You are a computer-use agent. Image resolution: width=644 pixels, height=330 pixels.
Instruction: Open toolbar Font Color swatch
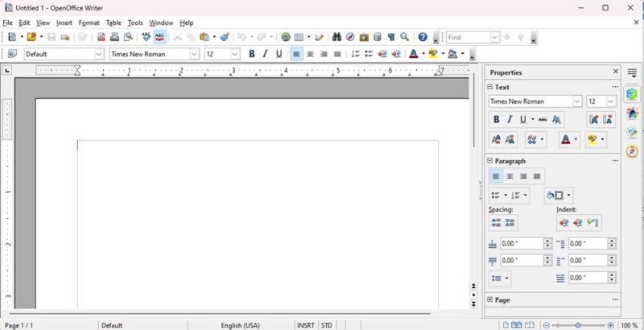tap(414, 54)
